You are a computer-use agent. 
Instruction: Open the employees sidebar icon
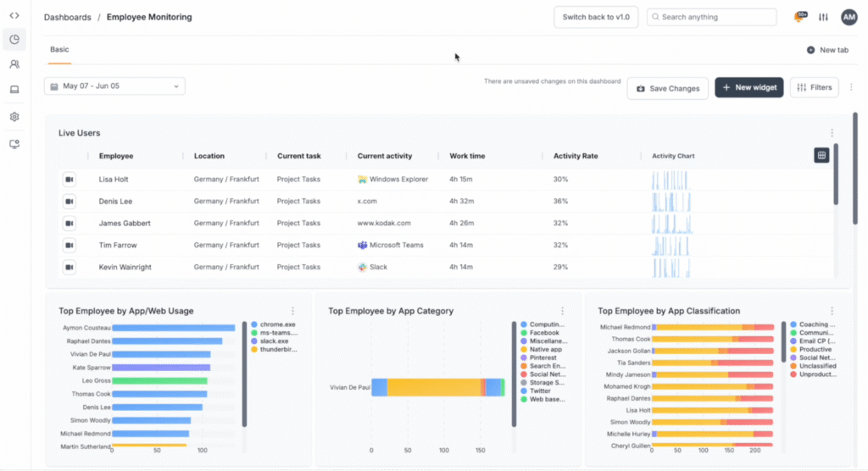[x=14, y=64]
